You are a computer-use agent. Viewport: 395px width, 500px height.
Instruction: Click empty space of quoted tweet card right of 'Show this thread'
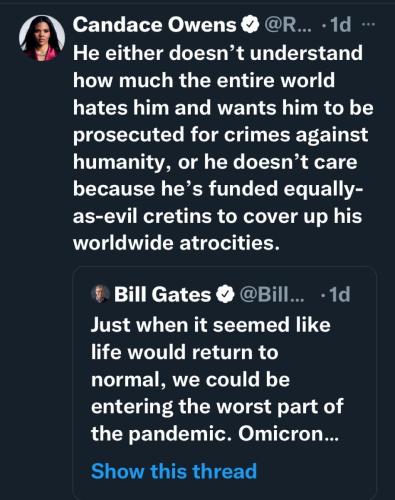[x=317, y=471]
